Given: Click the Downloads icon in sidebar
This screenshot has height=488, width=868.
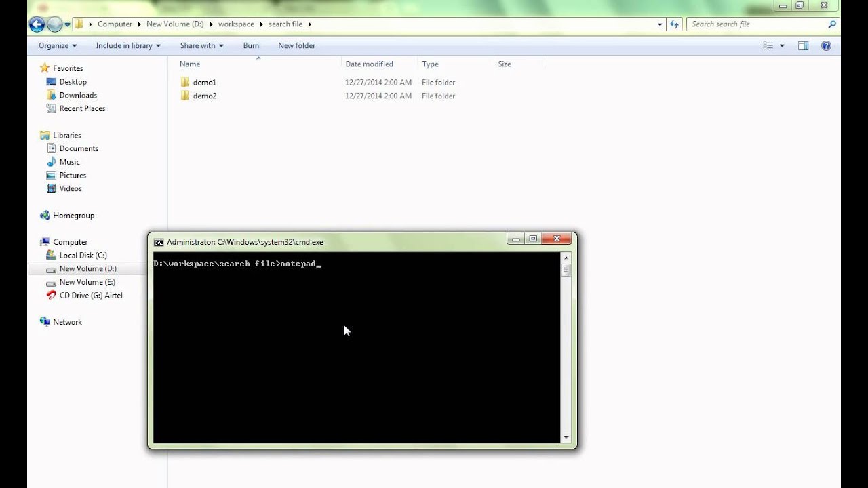Looking at the screenshot, I should [x=51, y=95].
